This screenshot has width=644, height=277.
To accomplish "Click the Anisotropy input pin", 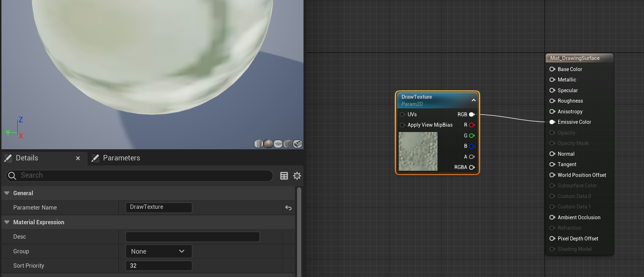I will coord(552,112).
